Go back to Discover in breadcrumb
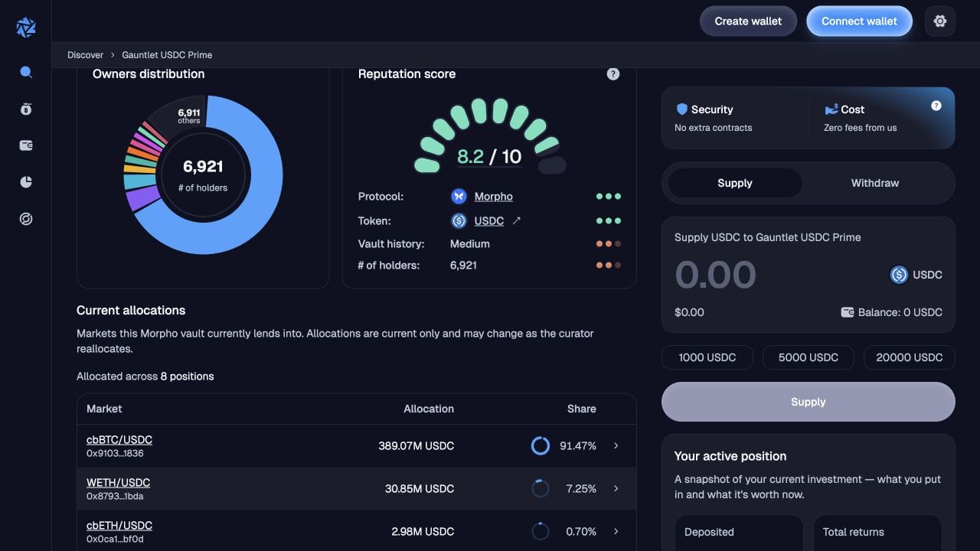Image resolution: width=980 pixels, height=551 pixels. pyautogui.click(x=85, y=55)
